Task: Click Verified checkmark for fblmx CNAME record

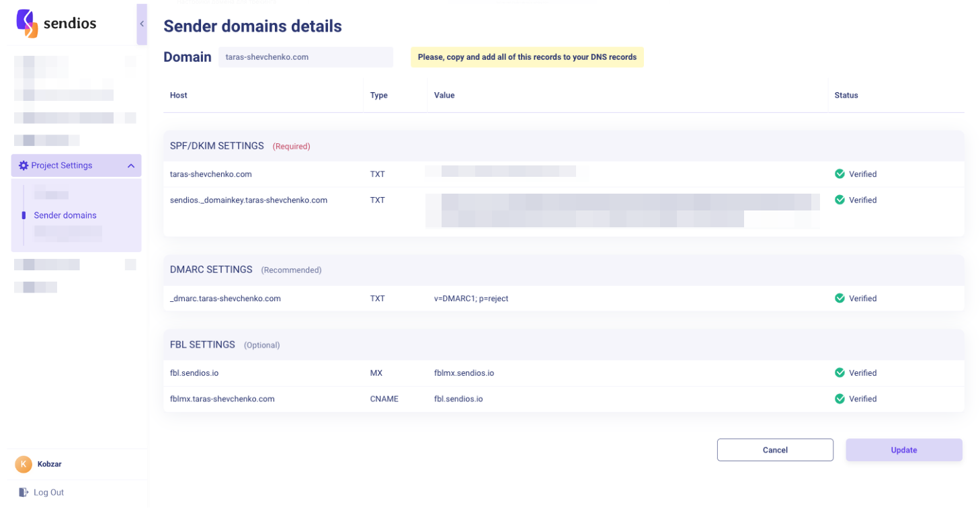Action: (840, 399)
